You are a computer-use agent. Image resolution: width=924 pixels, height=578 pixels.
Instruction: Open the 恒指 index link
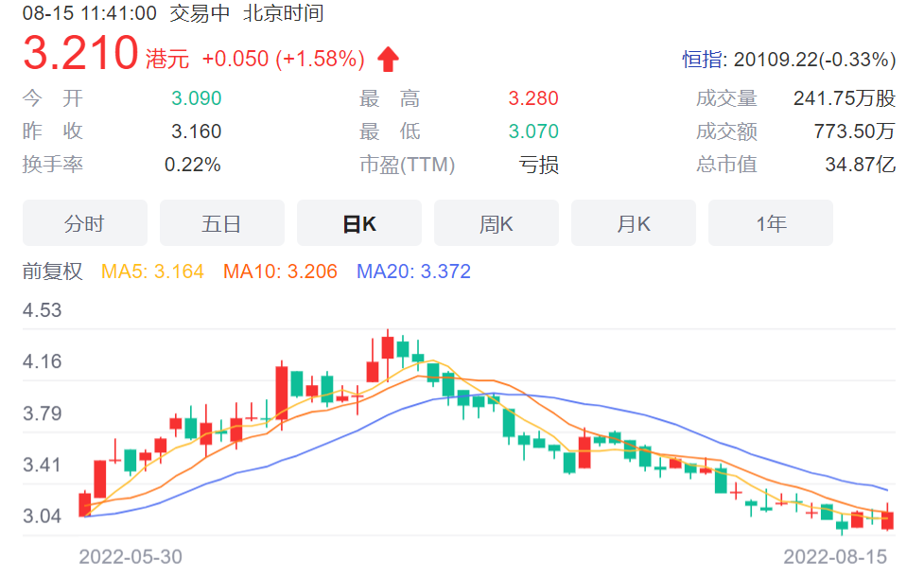[x=703, y=59]
